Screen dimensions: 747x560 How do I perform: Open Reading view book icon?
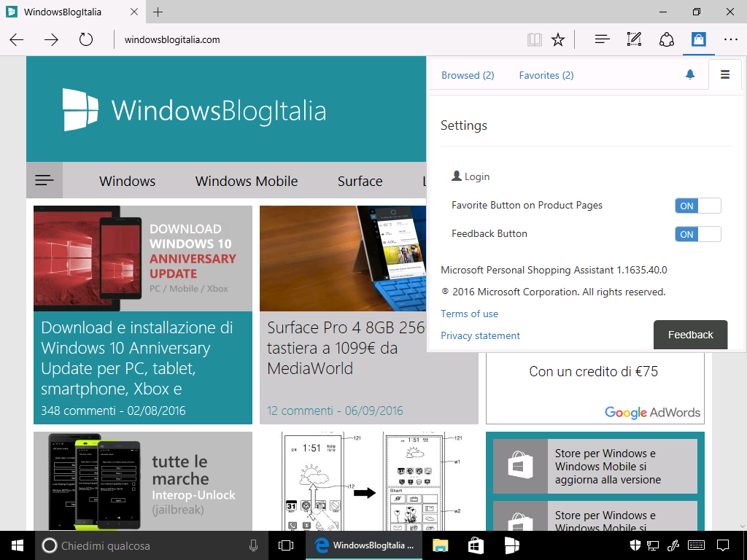pyautogui.click(x=535, y=39)
